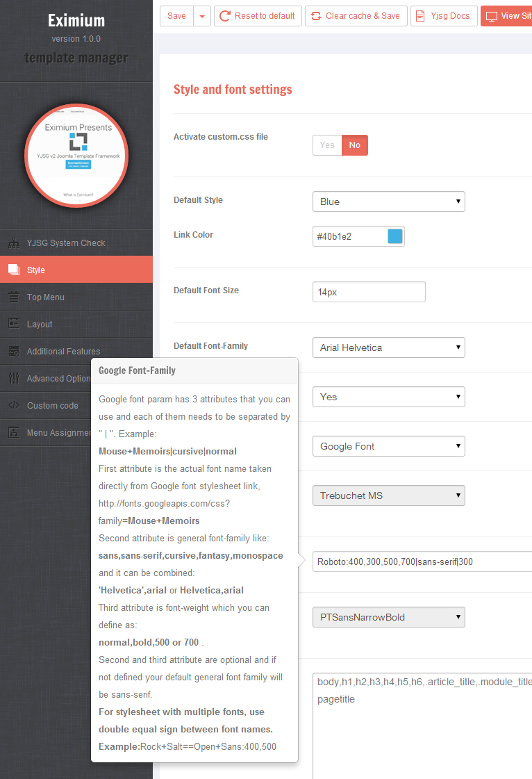
Task: Open the dropdown set to Yes
Action: click(x=389, y=397)
